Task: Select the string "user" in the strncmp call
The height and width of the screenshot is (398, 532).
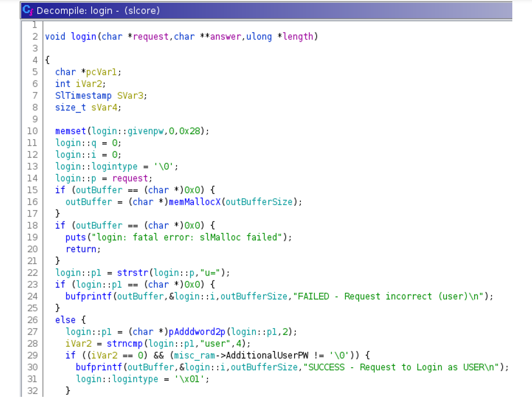Action: tap(215, 343)
